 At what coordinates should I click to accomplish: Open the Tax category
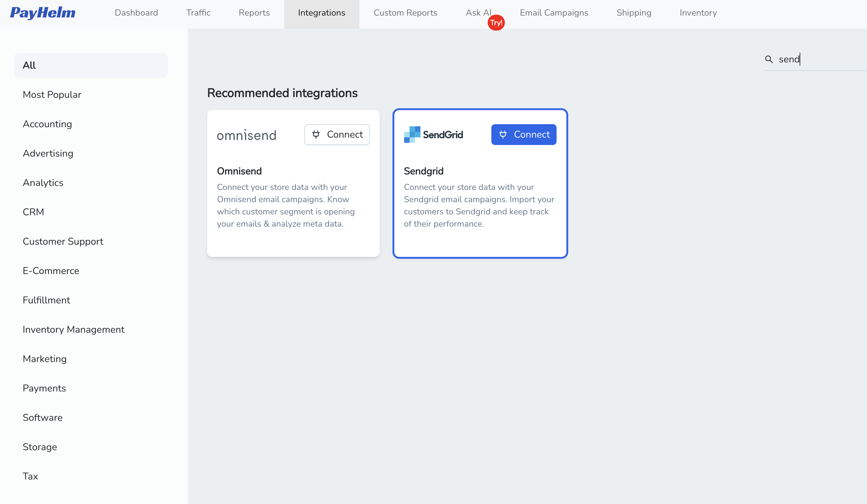pyautogui.click(x=30, y=476)
